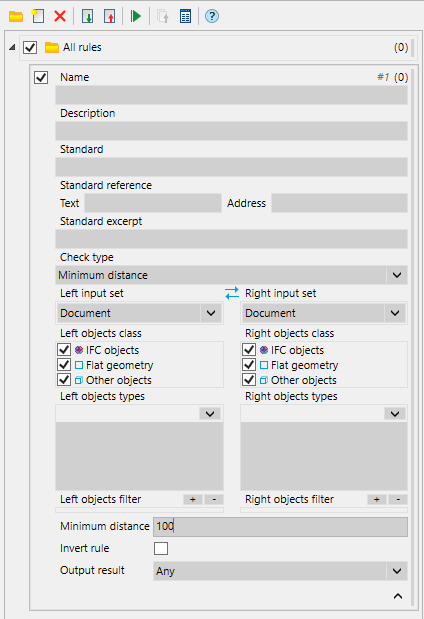Screen dimensions: 424x619
Task: Open the Right input set dropdown
Action: pos(395,313)
